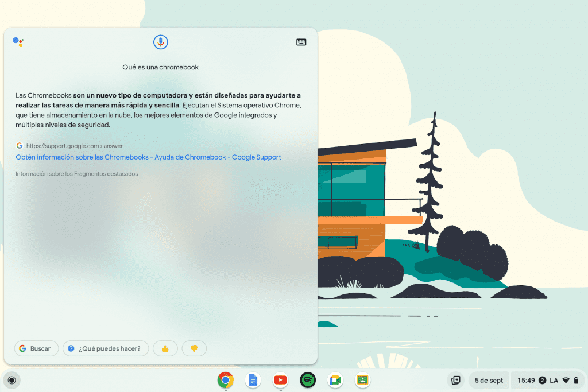Open the Chromebook help article link
The image size is (588, 392).
point(148,157)
